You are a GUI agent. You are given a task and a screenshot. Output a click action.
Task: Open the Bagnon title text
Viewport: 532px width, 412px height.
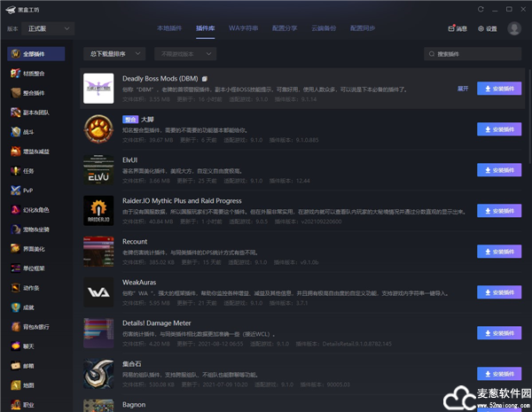134,405
